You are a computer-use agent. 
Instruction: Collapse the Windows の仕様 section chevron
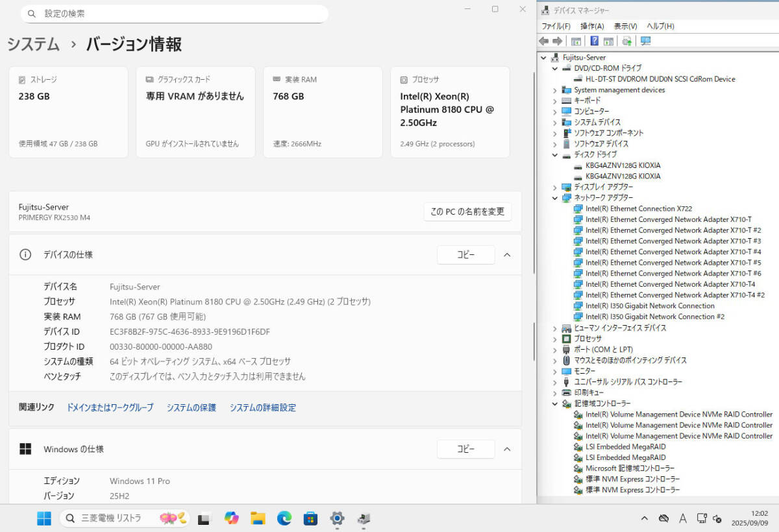pos(508,449)
